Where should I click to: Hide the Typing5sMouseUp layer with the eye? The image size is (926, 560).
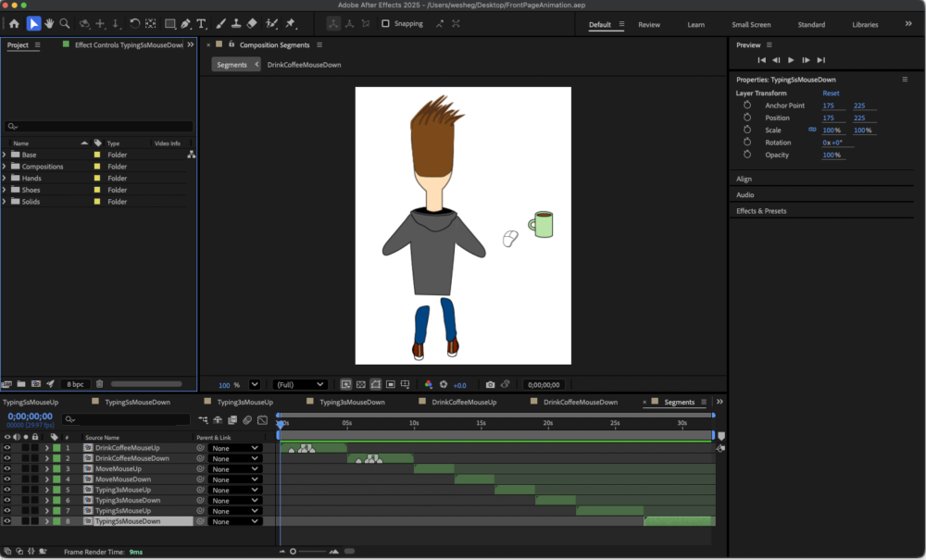[x=7, y=511]
